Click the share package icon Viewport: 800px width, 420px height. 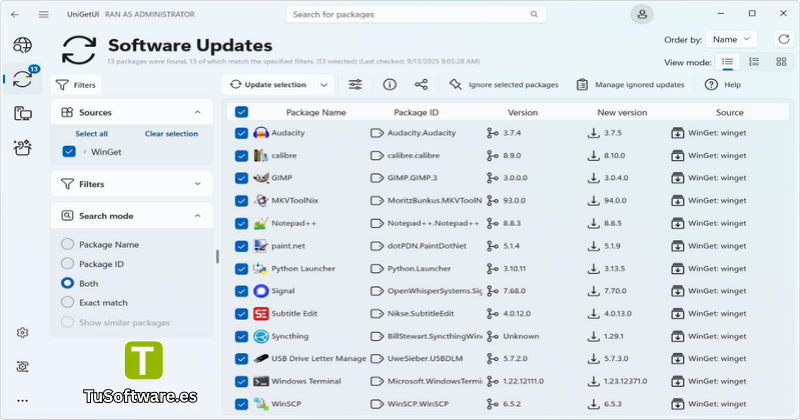pyautogui.click(x=421, y=85)
